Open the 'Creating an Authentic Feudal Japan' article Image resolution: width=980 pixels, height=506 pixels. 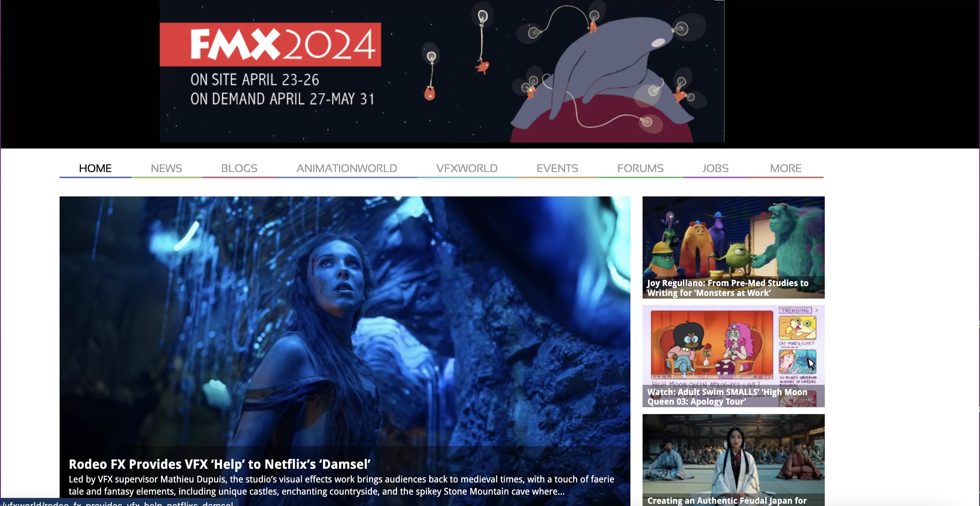click(726, 500)
